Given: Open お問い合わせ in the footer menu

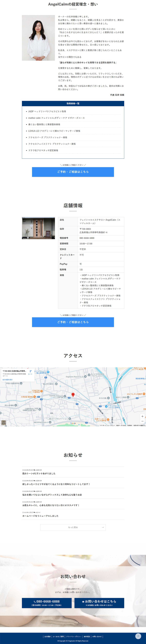Looking at the screenshot, I should (97, 636).
